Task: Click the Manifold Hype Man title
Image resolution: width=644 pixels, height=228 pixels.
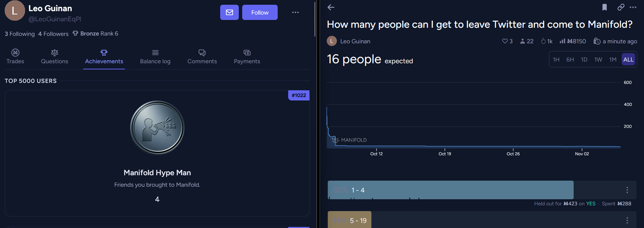Action: [157, 173]
